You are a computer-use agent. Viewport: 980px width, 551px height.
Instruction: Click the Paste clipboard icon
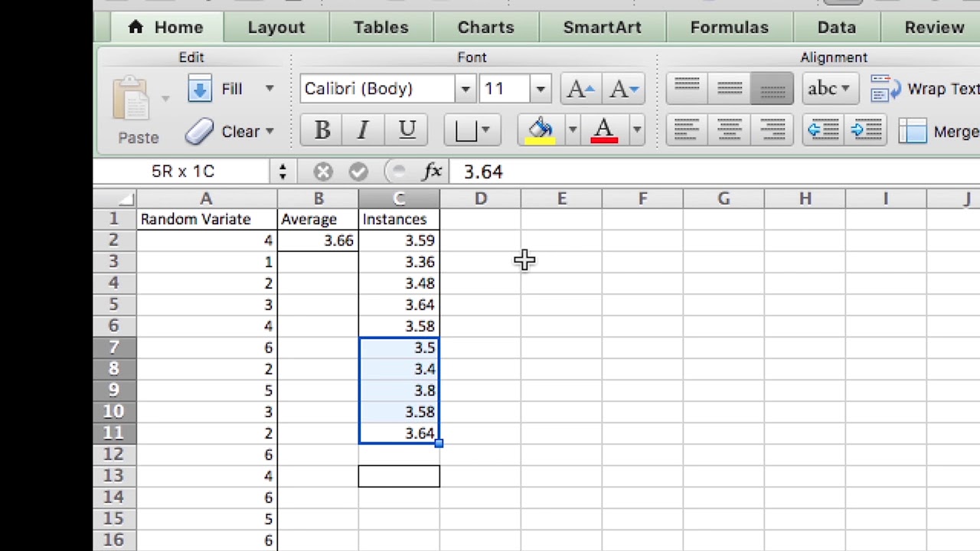133,98
